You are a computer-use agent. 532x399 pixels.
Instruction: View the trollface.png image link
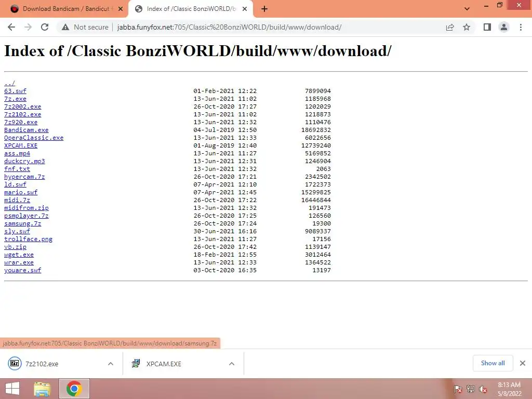pyautogui.click(x=28, y=239)
